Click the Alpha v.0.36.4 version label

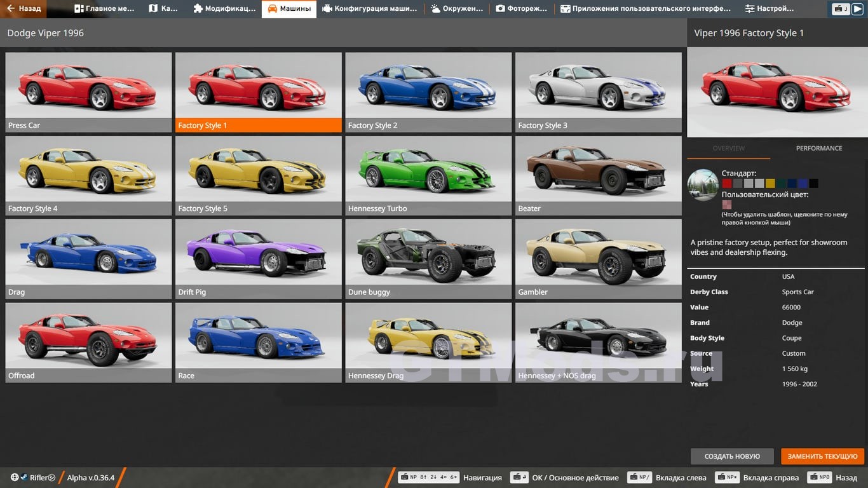coord(91,477)
